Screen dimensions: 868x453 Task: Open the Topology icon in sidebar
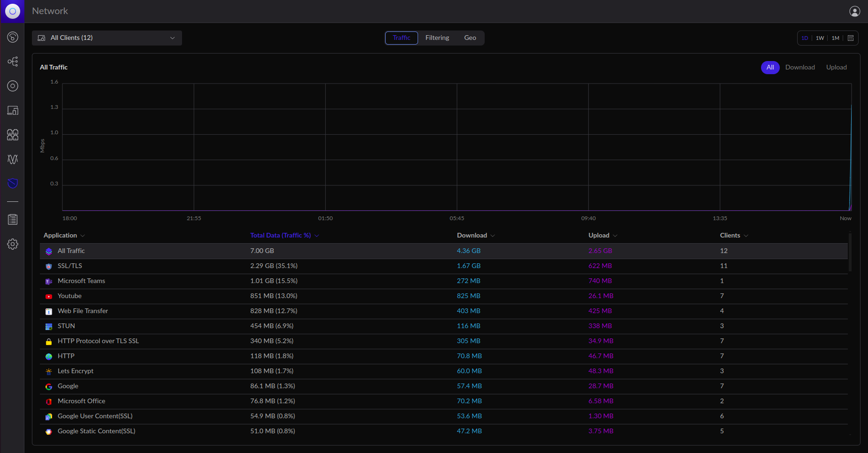click(13, 61)
